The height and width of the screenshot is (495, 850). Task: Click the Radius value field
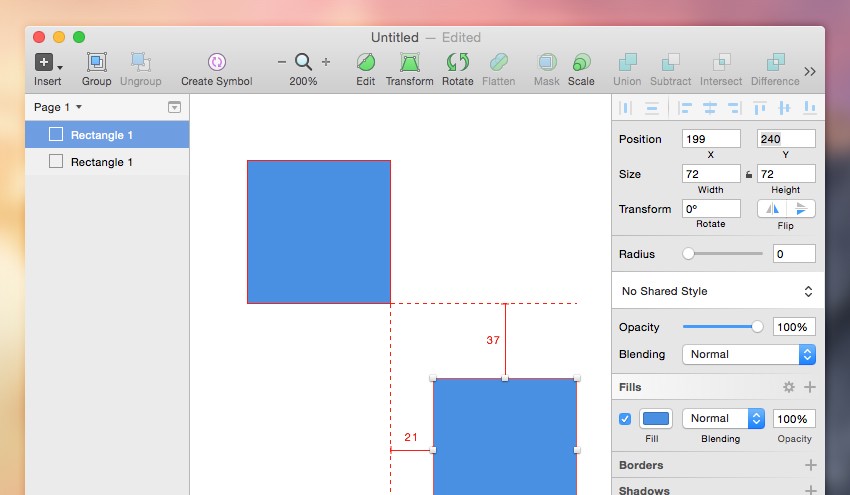(794, 254)
